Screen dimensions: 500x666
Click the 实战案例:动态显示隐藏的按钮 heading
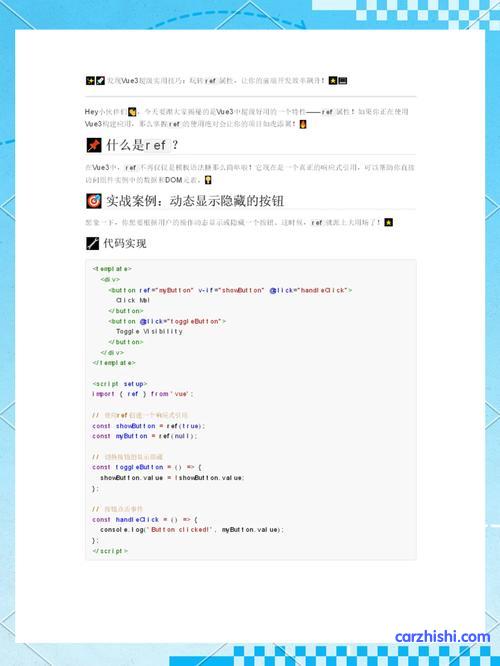pyautogui.click(x=195, y=201)
